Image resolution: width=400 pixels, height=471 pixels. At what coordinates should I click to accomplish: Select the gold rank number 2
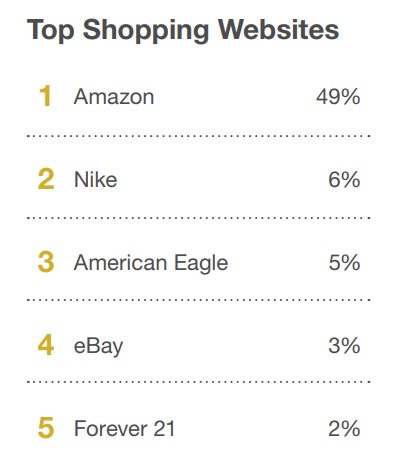pyautogui.click(x=46, y=179)
